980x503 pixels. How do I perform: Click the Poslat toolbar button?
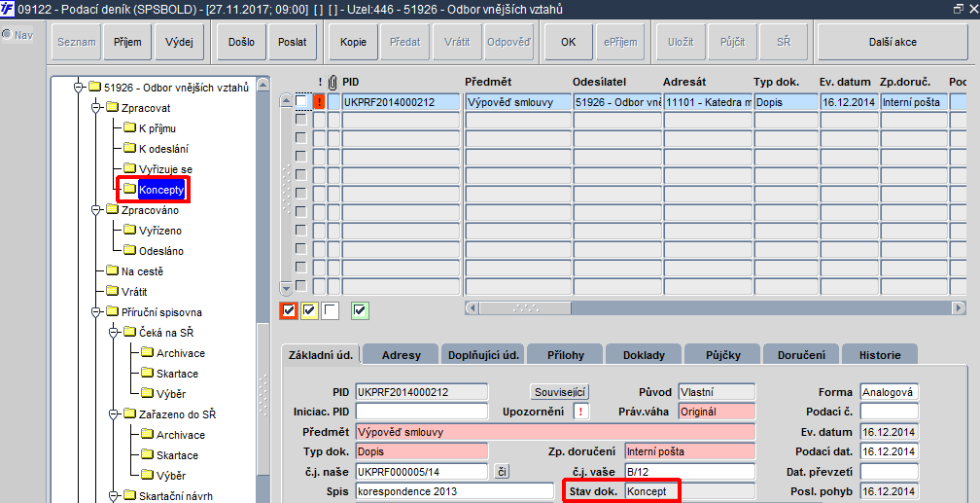coord(293,42)
